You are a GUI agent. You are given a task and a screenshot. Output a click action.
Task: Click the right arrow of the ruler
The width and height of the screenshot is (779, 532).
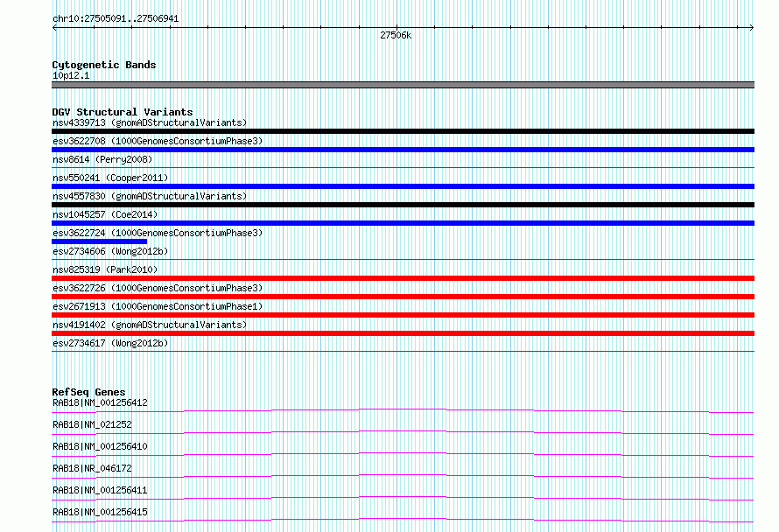752,28
